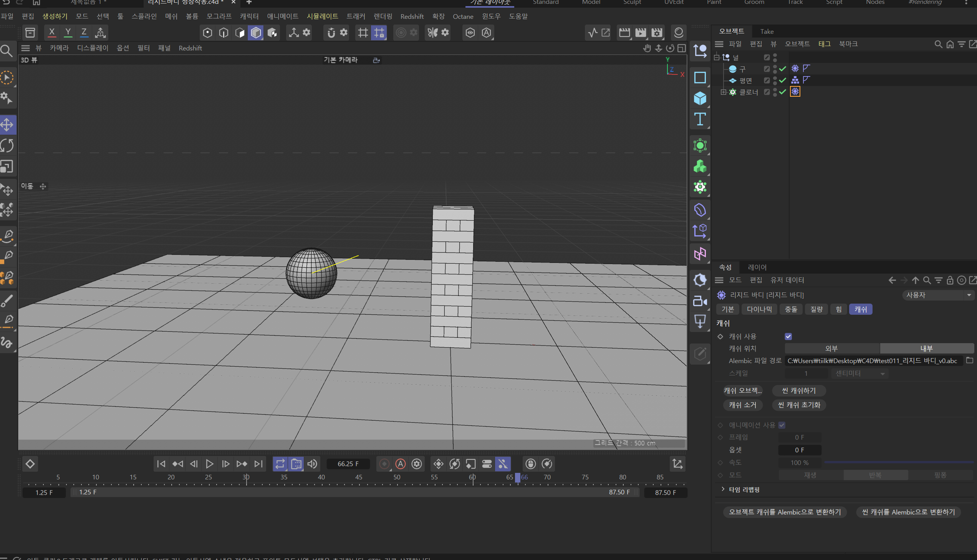The height and width of the screenshot is (560, 977).
Task: Click the Camera object icon
Action: 700,301
